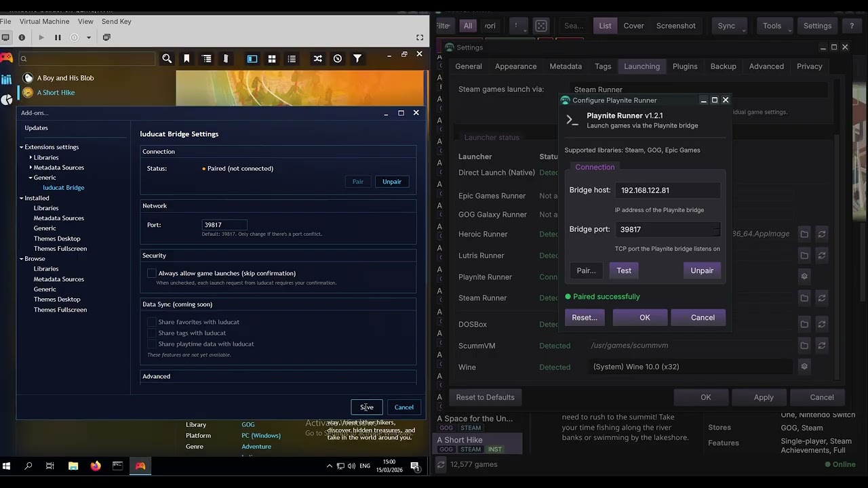The height and width of the screenshot is (488, 868).
Task: Select luducat Bridge in extensions tree
Action: click(x=64, y=188)
